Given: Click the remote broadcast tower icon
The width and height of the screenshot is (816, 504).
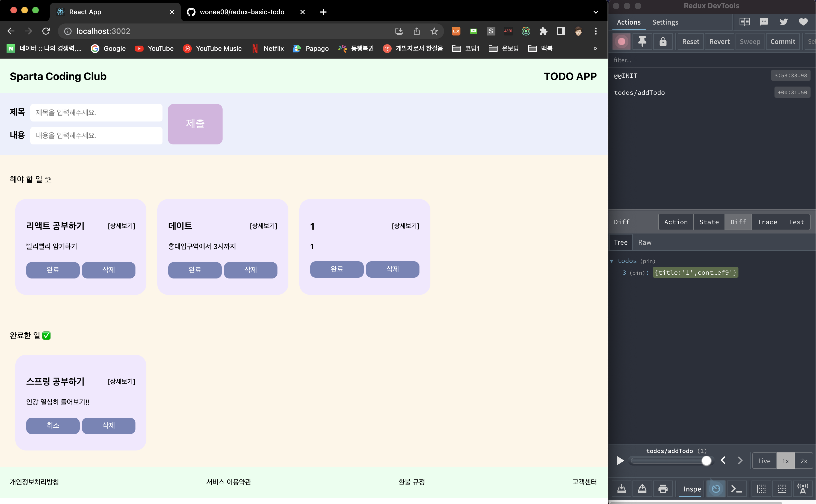Looking at the screenshot, I should pos(803,489).
